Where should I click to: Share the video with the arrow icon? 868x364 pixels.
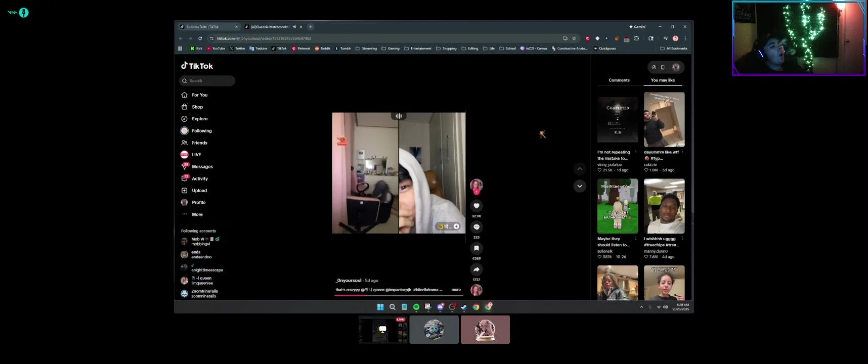[476, 269]
